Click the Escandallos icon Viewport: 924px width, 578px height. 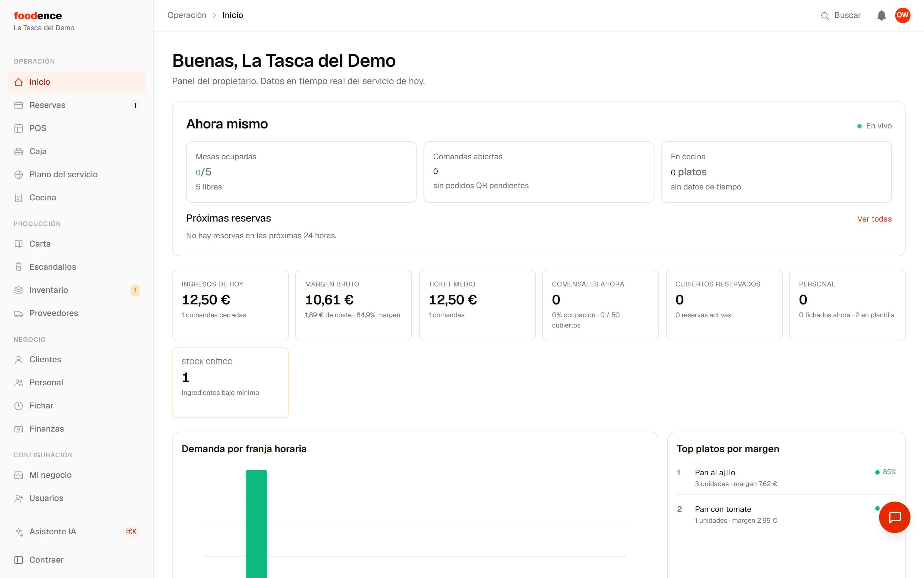pos(18,267)
